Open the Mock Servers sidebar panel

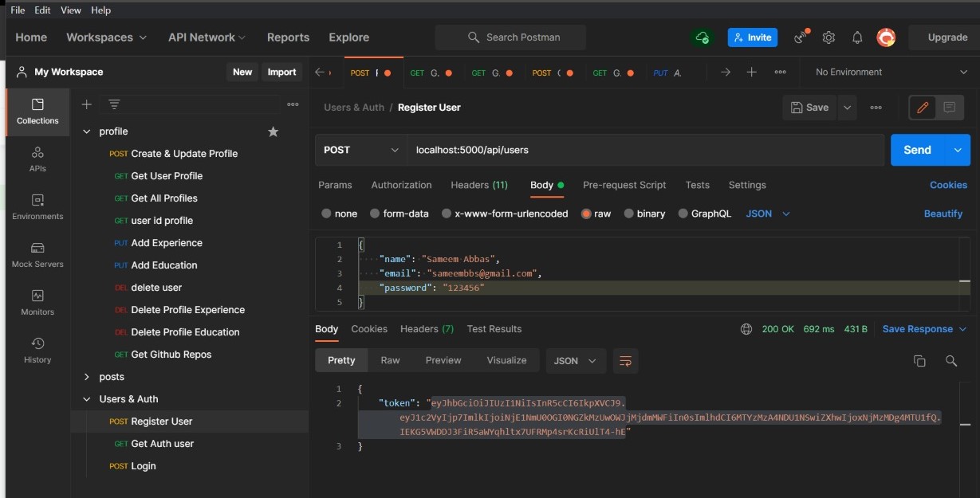pos(37,255)
